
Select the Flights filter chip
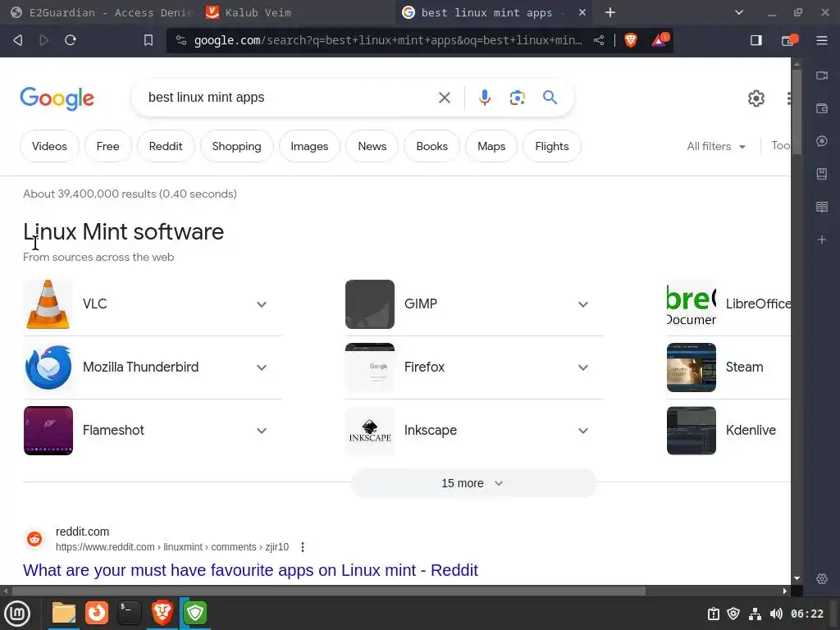tap(552, 146)
